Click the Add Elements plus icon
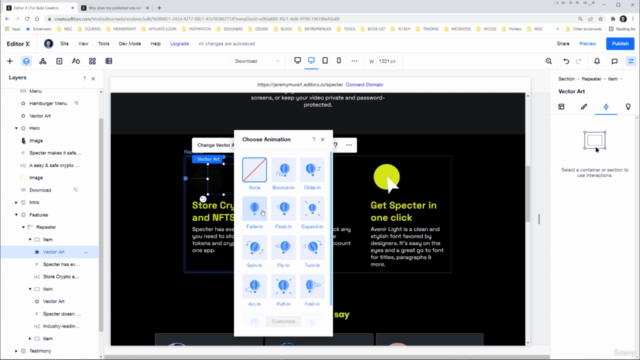Screen dimensions: 640x360 (x=10, y=61)
